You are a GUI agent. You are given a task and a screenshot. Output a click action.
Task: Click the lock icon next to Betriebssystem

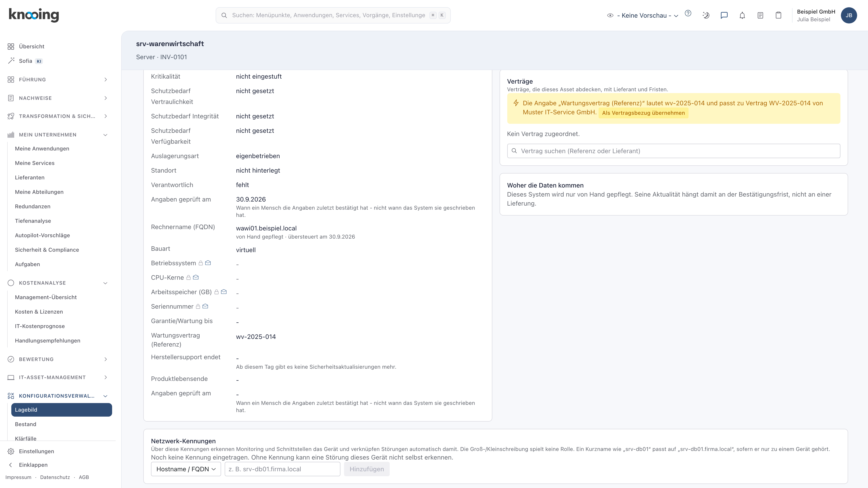pyautogui.click(x=201, y=263)
